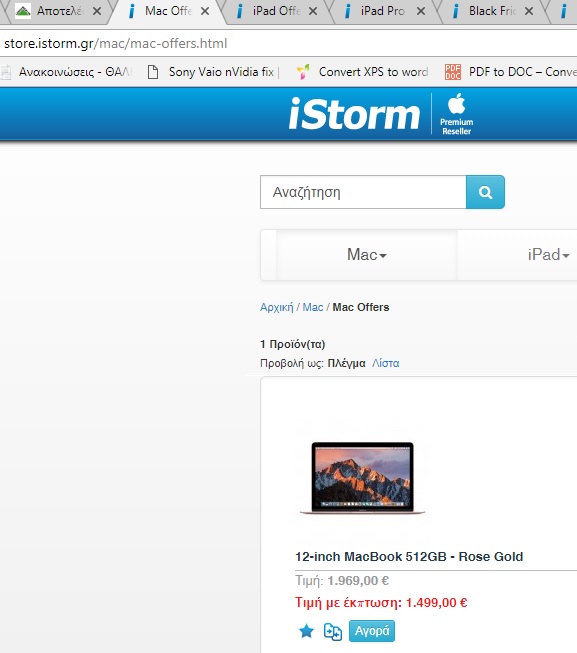Expand the Mac menu dropdown
The image size is (577, 653).
click(367, 255)
